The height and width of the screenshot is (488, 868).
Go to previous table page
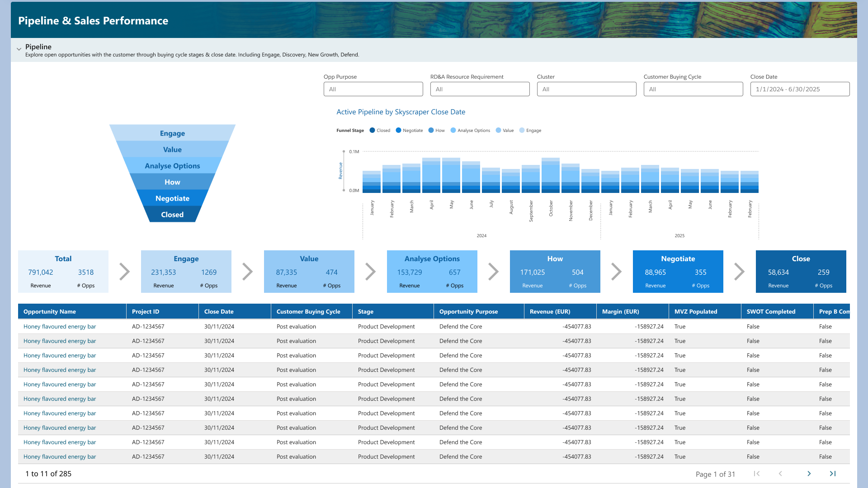[x=780, y=474]
